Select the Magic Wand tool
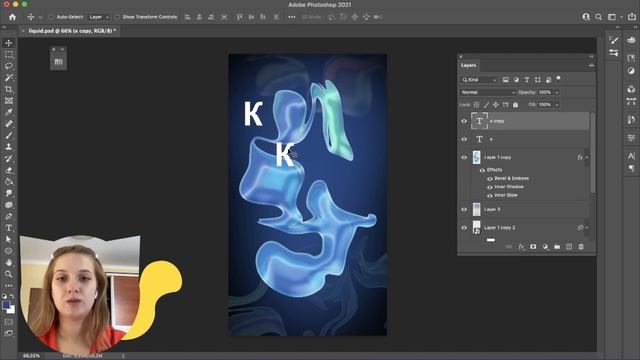Image resolution: width=640 pixels, height=360 pixels. (x=9, y=78)
